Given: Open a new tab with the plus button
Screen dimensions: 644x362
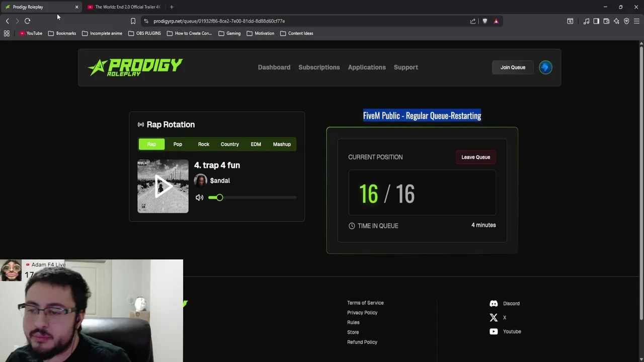Looking at the screenshot, I should (x=172, y=7).
